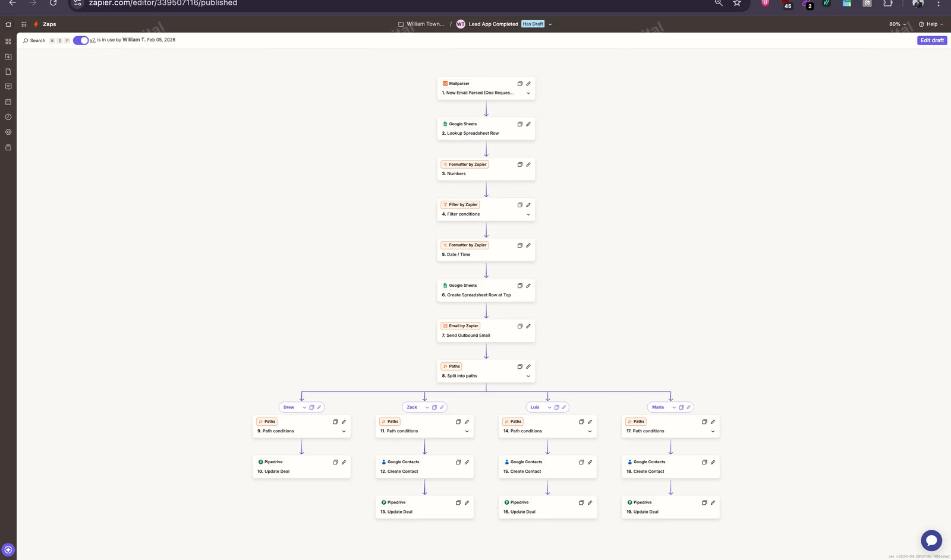Screen dimensions: 951x560
Task: Select step 3 Numbers
Action: 486,169
